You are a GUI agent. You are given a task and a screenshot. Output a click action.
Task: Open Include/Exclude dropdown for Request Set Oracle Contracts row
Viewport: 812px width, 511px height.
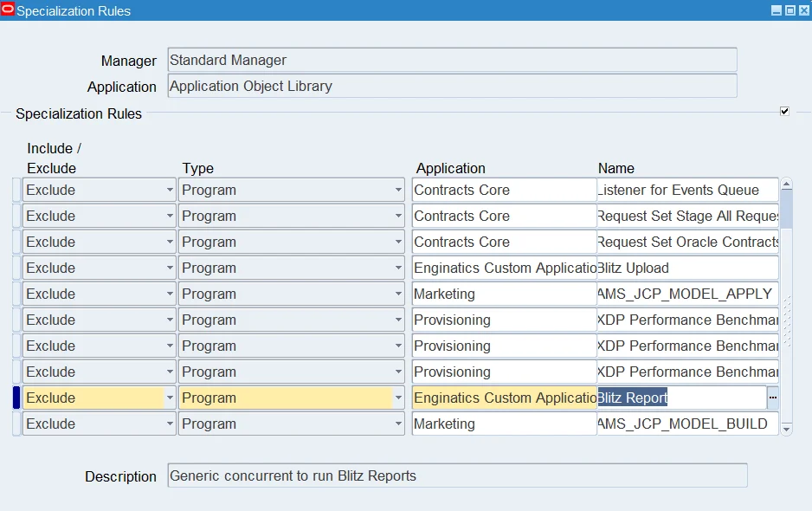[170, 242]
